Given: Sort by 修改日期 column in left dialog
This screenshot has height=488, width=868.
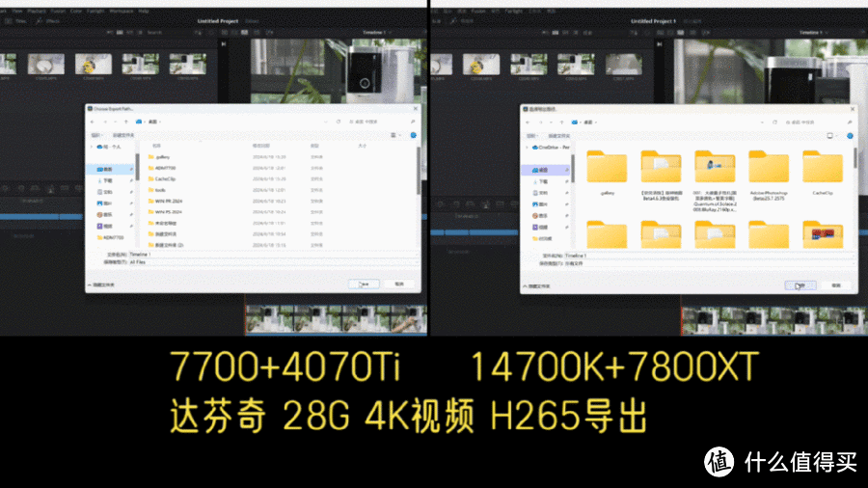Looking at the screenshot, I should point(261,146).
